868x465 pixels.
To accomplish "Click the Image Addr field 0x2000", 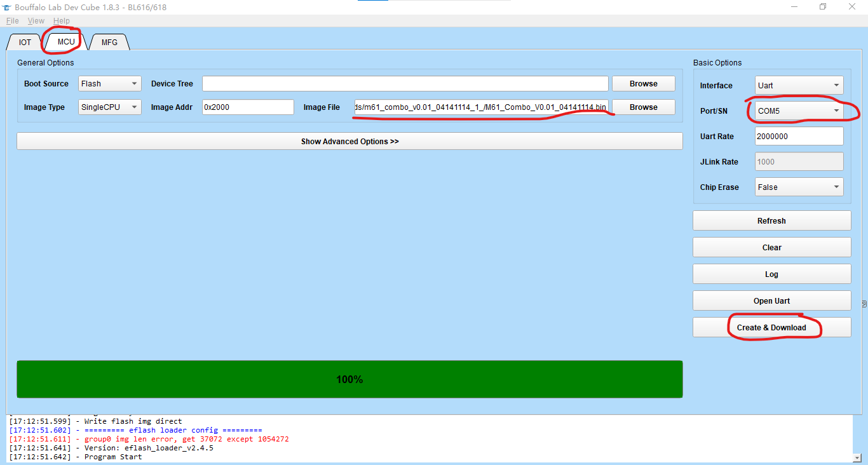I will [x=248, y=107].
